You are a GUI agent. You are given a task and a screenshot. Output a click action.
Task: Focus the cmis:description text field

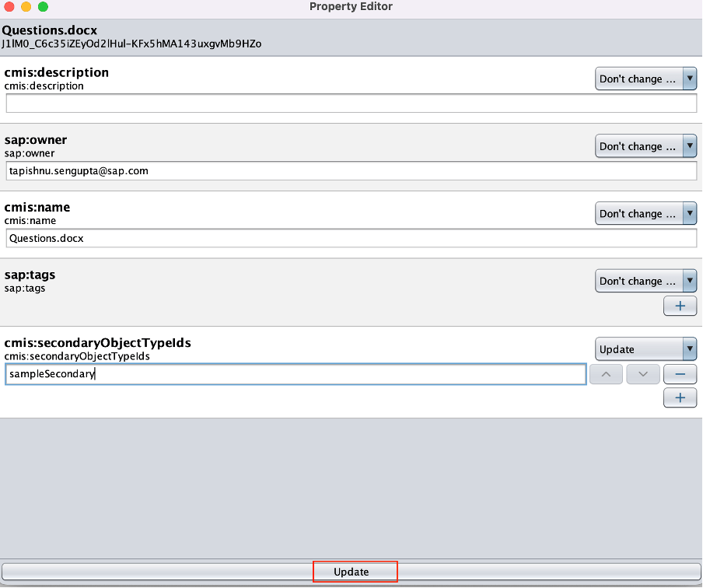tap(351, 103)
